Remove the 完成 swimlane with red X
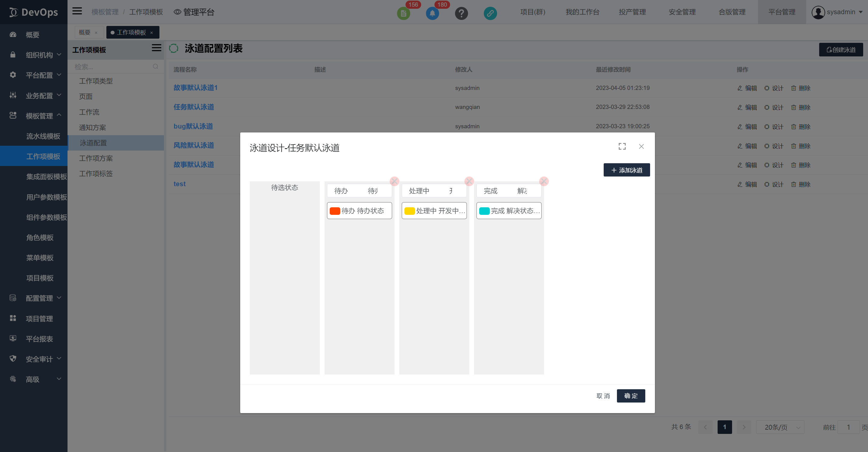Viewport: 868px width, 452px height. (543, 181)
